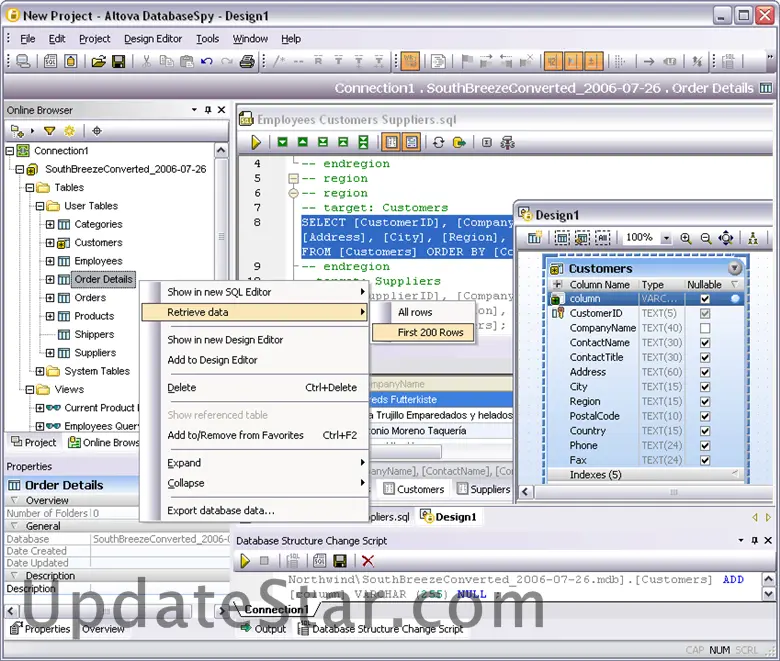Collapse the Tables folder node

pos(30,188)
